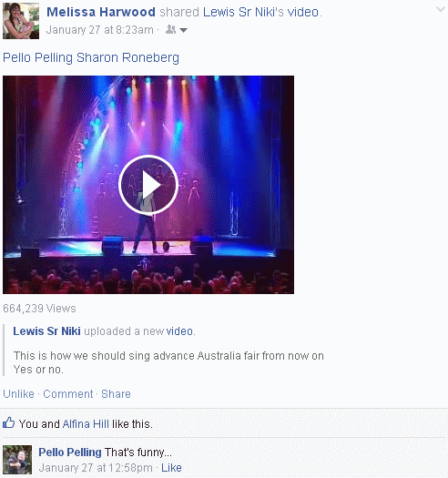
Task: Click the thumbs-up likes icon
Action: [x=8, y=422]
